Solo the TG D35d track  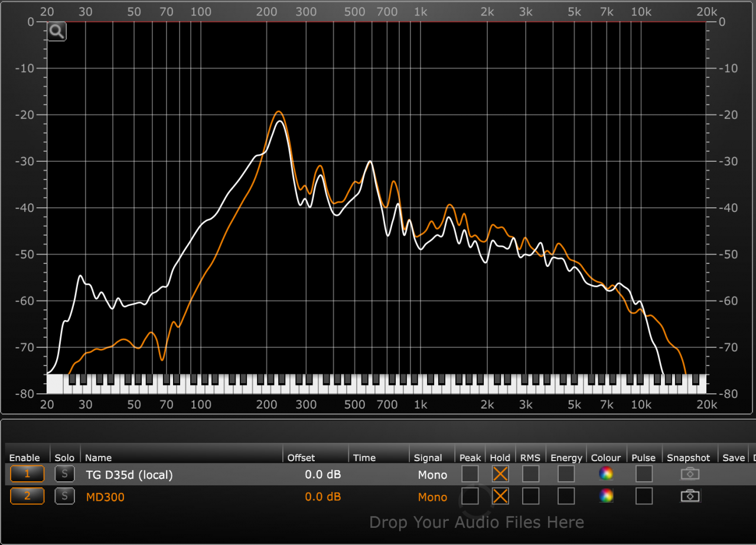point(64,474)
